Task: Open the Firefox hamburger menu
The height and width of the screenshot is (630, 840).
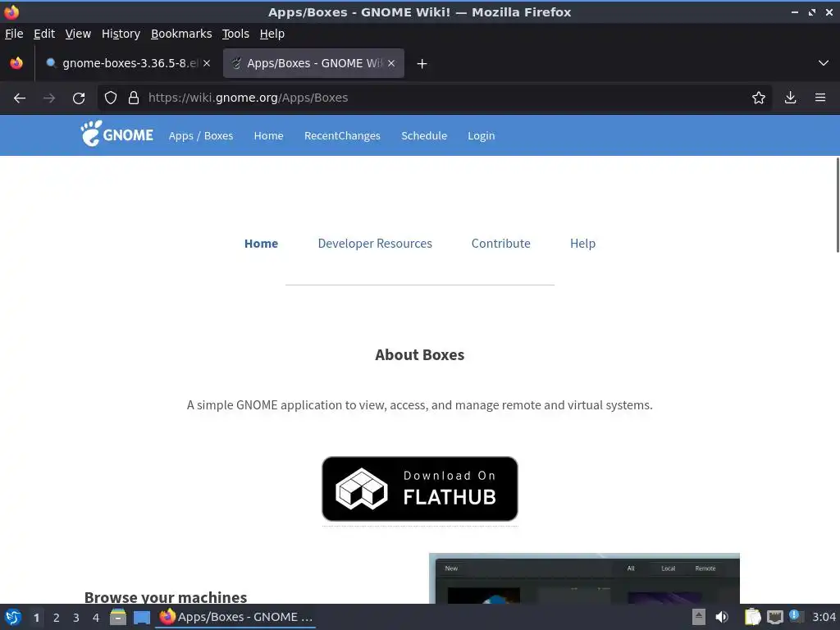Action: click(820, 98)
